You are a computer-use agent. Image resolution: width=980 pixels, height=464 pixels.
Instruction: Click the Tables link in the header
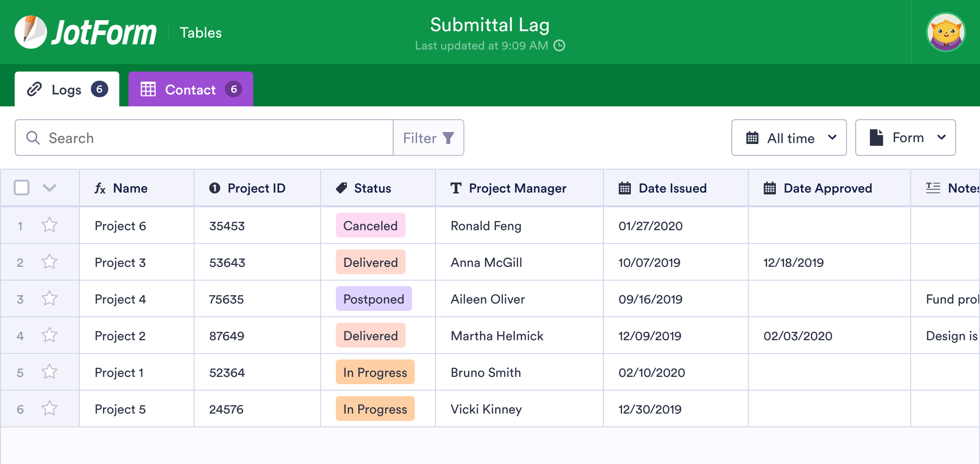click(x=200, y=32)
